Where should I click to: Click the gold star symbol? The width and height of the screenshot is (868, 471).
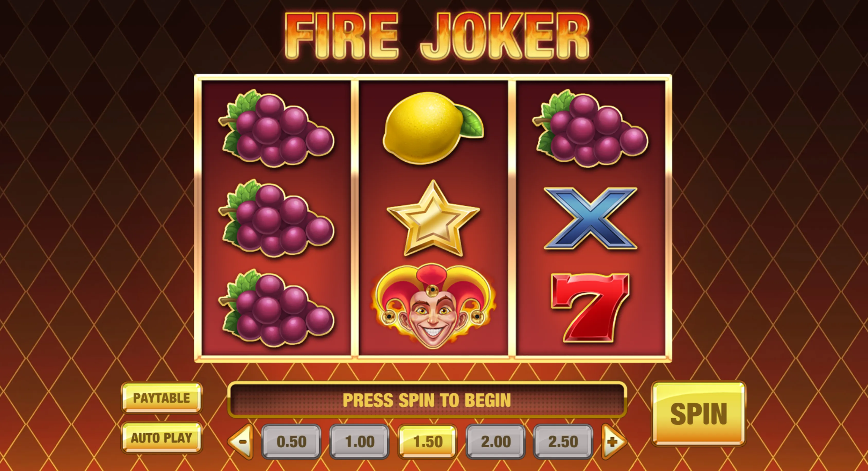point(433,218)
